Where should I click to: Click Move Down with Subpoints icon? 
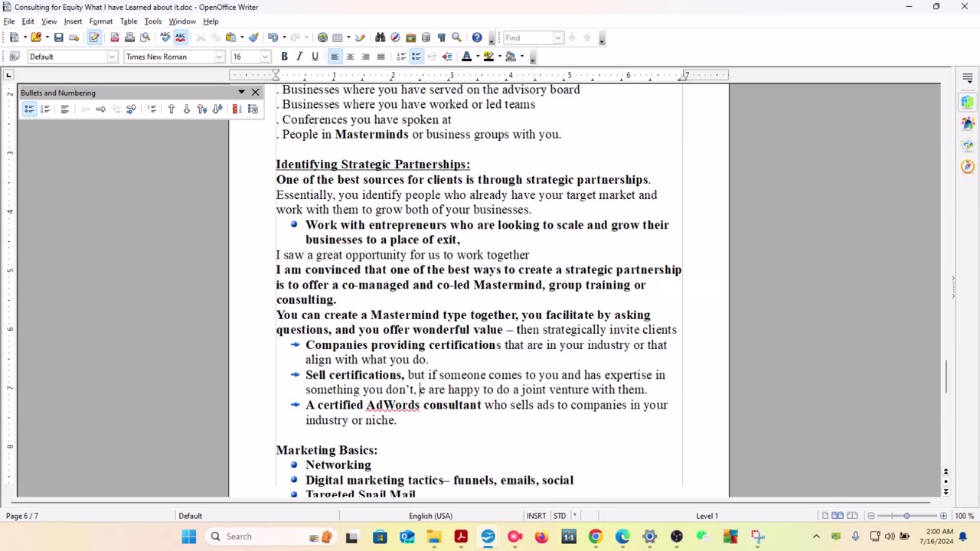click(x=217, y=109)
